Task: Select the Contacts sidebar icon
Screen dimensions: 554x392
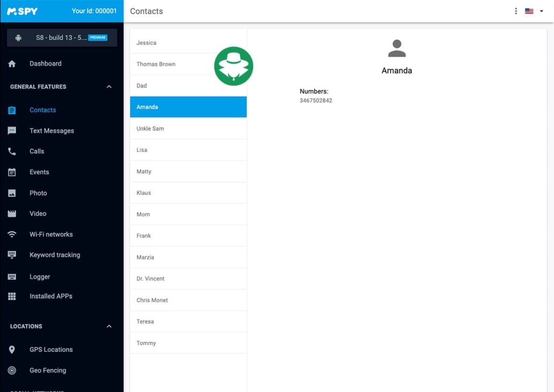Action: tap(12, 110)
